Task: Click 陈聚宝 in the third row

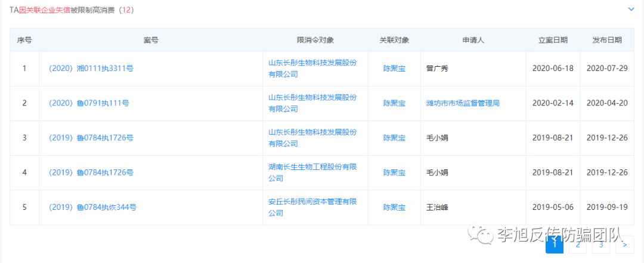Action: pyautogui.click(x=394, y=138)
